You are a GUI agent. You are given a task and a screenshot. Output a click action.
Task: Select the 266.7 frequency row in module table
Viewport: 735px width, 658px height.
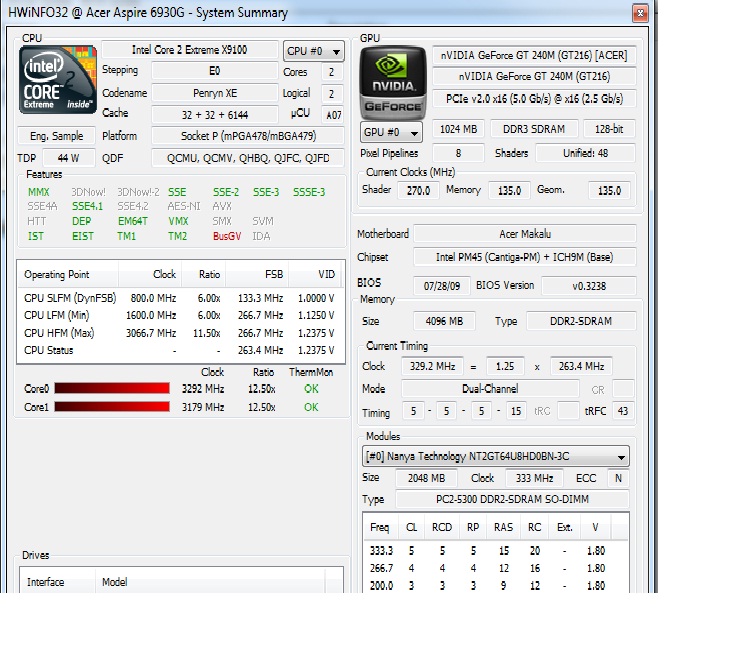[495, 568]
